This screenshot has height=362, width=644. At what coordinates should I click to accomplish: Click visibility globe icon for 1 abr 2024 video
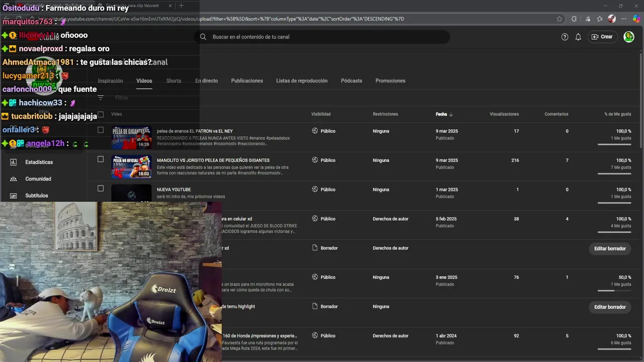coord(315,335)
